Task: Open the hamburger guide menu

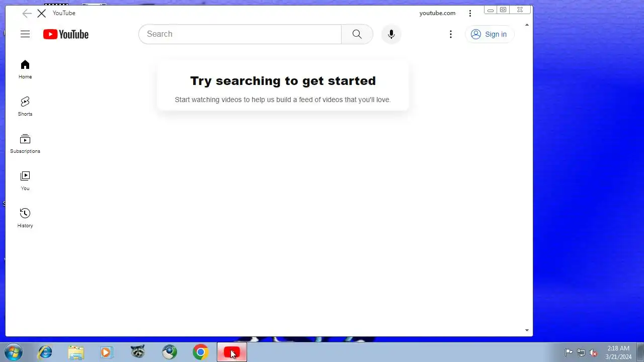Action: point(25,34)
